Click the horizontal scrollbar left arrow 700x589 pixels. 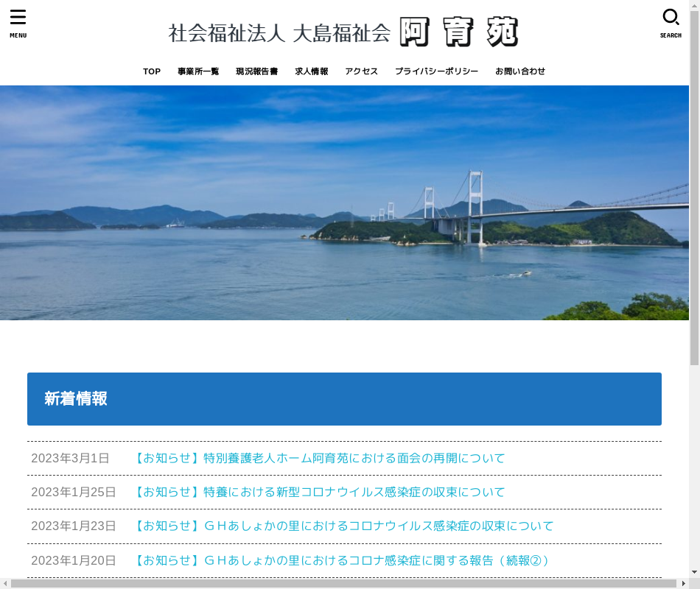(x=5, y=584)
